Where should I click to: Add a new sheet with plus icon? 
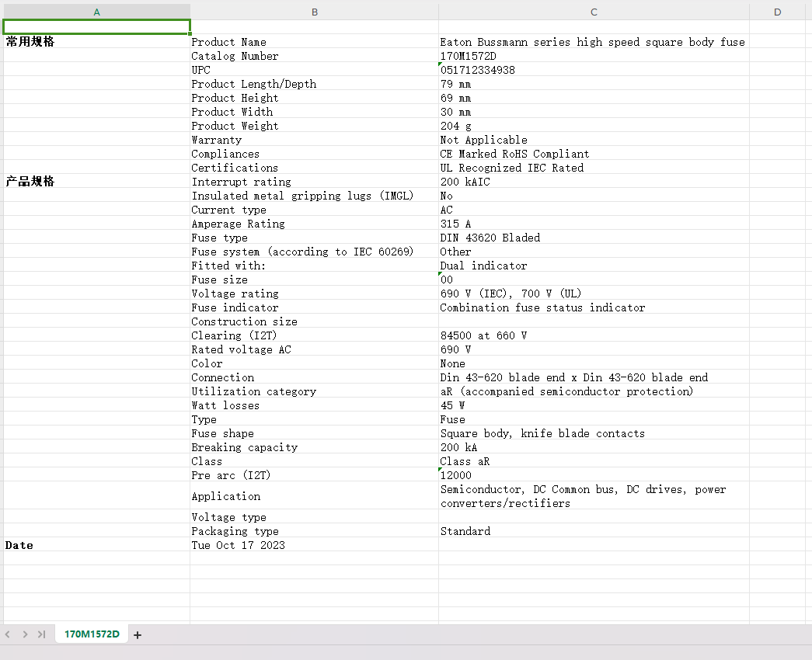(x=138, y=634)
